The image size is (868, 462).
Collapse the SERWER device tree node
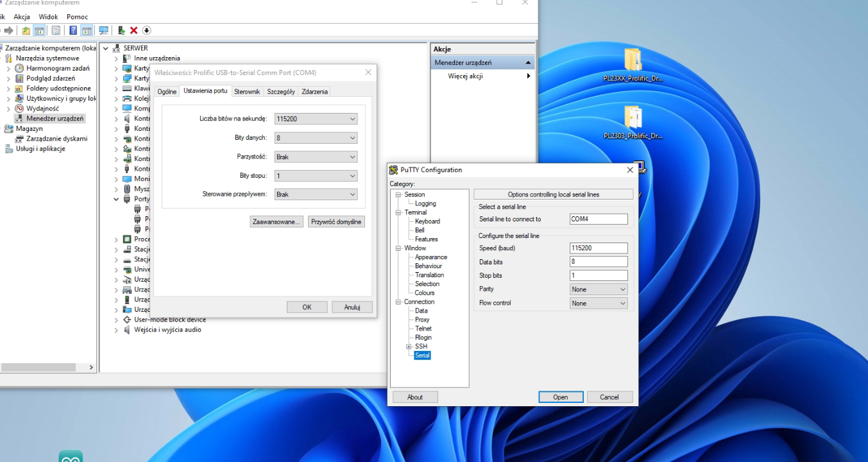tap(106, 48)
